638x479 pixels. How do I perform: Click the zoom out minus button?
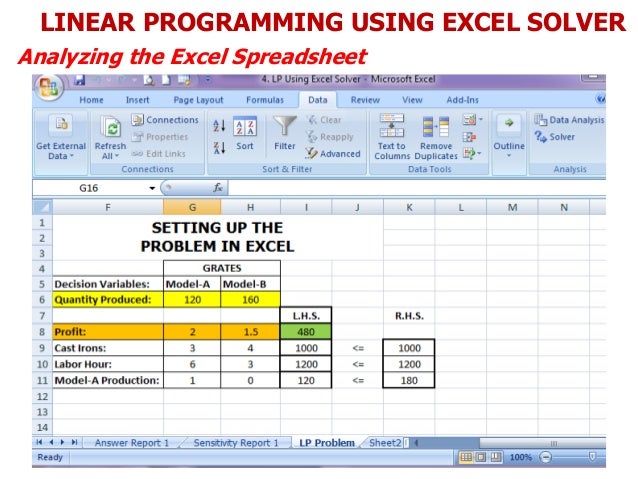pos(545,457)
